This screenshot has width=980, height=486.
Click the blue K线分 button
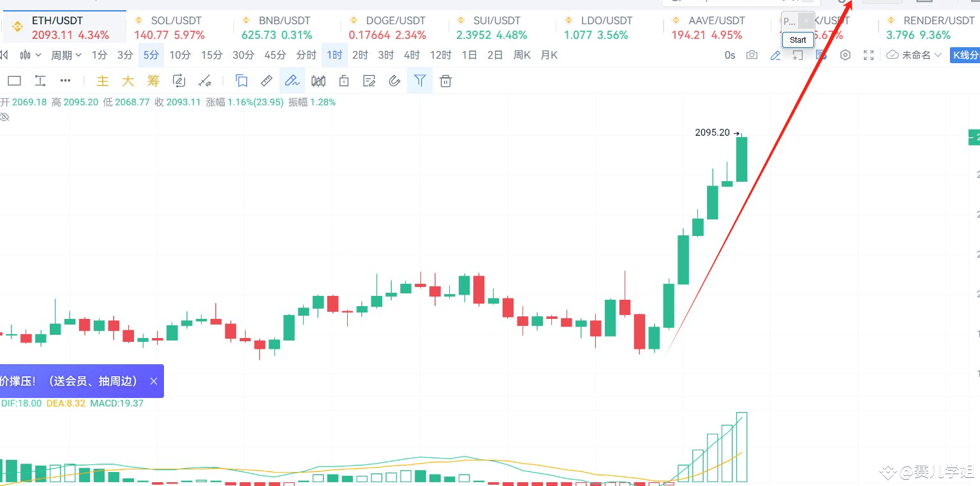click(965, 55)
